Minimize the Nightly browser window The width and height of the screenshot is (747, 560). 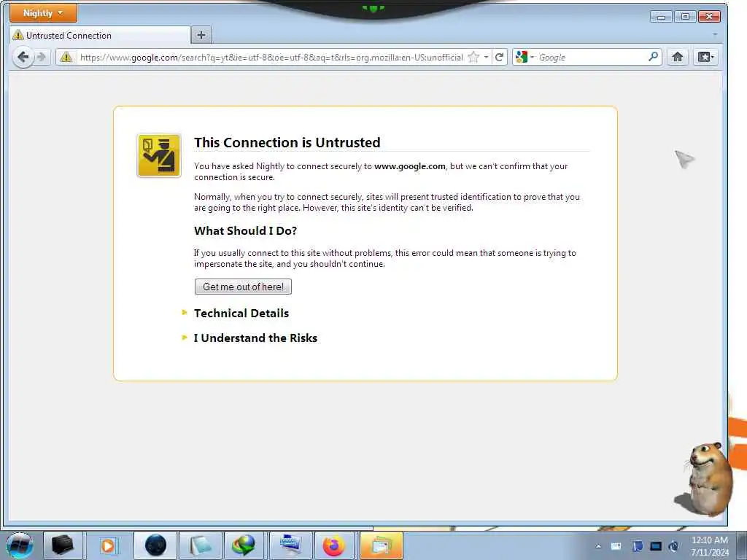pyautogui.click(x=661, y=17)
